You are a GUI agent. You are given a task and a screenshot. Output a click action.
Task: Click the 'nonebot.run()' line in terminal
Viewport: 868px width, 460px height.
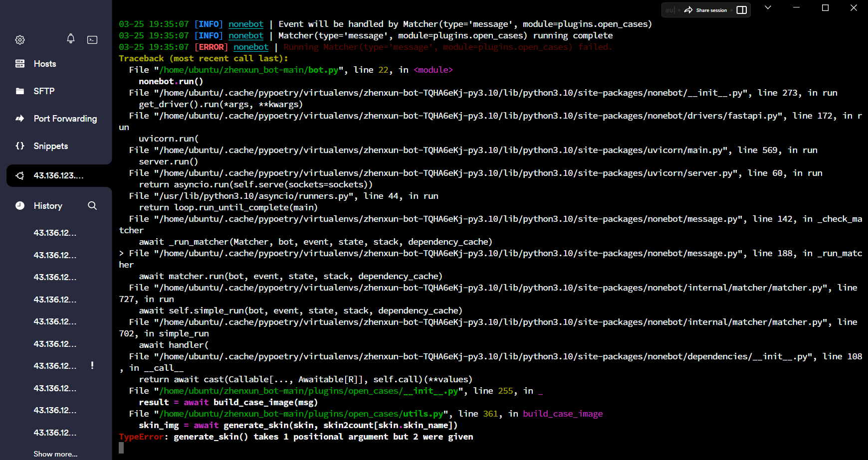point(171,81)
